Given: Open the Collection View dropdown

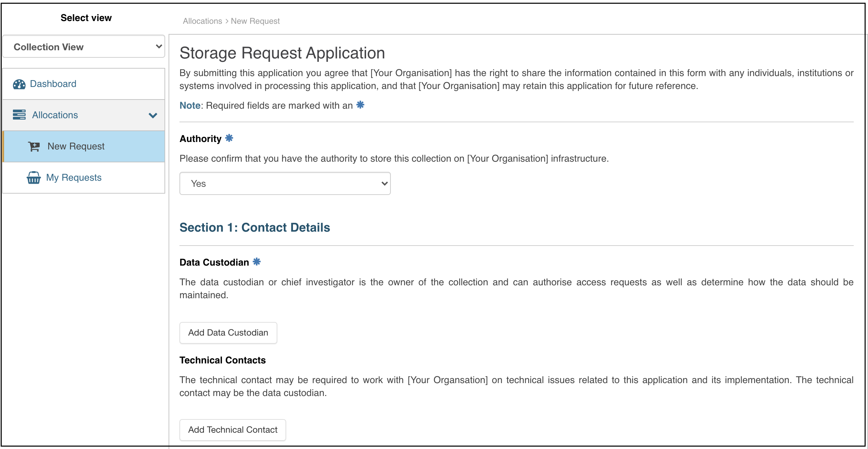Looking at the screenshot, I should coord(84,47).
